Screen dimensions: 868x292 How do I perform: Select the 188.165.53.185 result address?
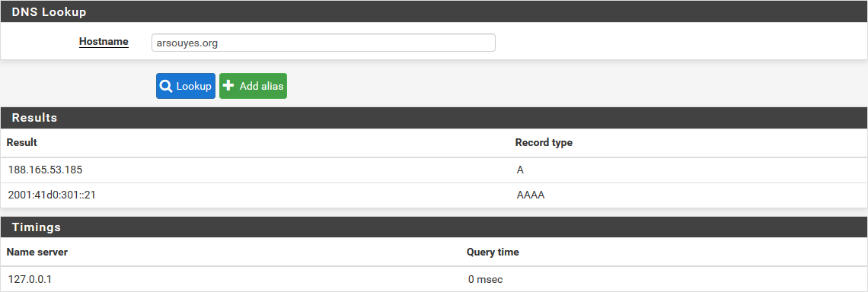click(46, 170)
